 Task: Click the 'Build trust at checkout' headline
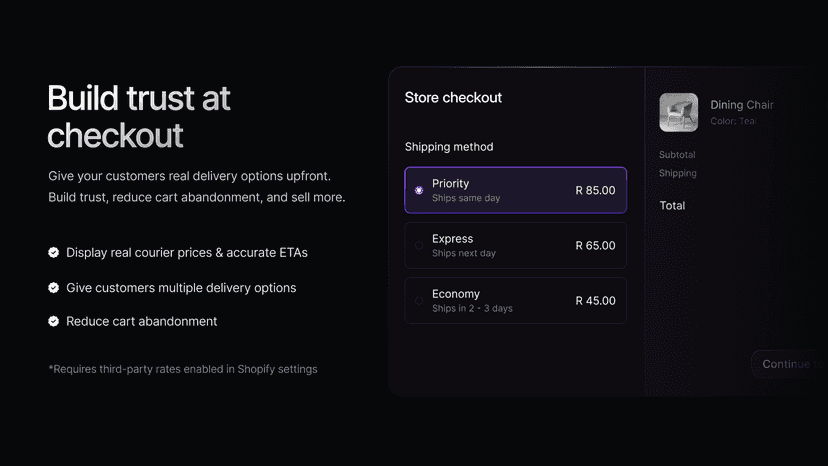click(139, 117)
